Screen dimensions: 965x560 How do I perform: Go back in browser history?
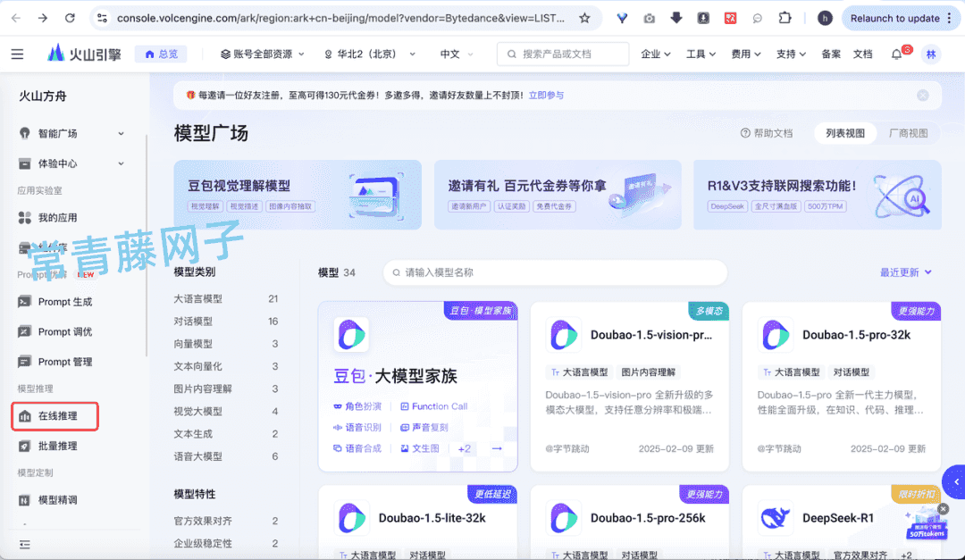[x=16, y=19]
